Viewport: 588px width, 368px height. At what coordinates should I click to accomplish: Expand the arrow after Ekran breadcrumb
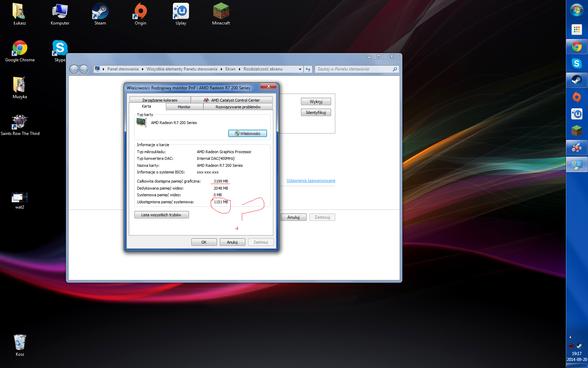point(240,69)
